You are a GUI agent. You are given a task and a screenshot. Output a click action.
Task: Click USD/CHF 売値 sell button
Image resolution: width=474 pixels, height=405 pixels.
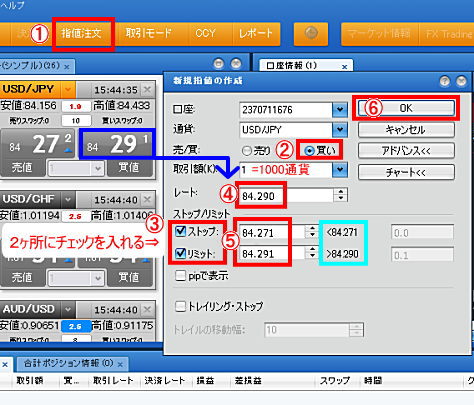(x=22, y=277)
